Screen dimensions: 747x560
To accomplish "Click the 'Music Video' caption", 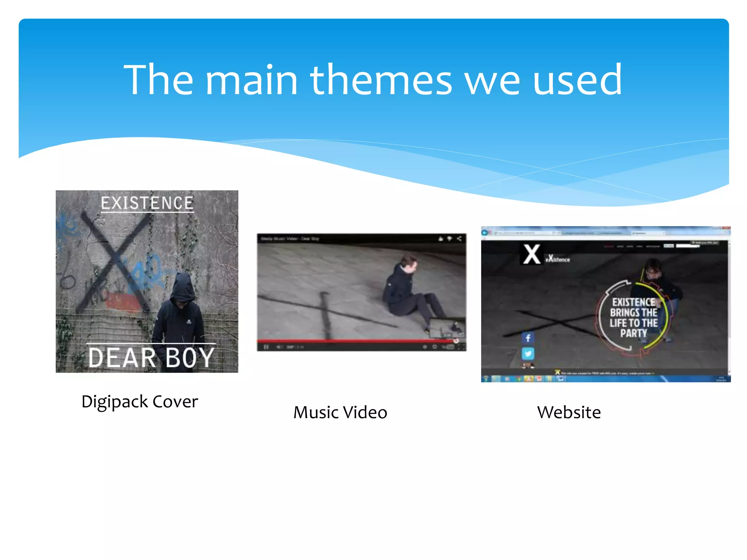I will [340, 412].
